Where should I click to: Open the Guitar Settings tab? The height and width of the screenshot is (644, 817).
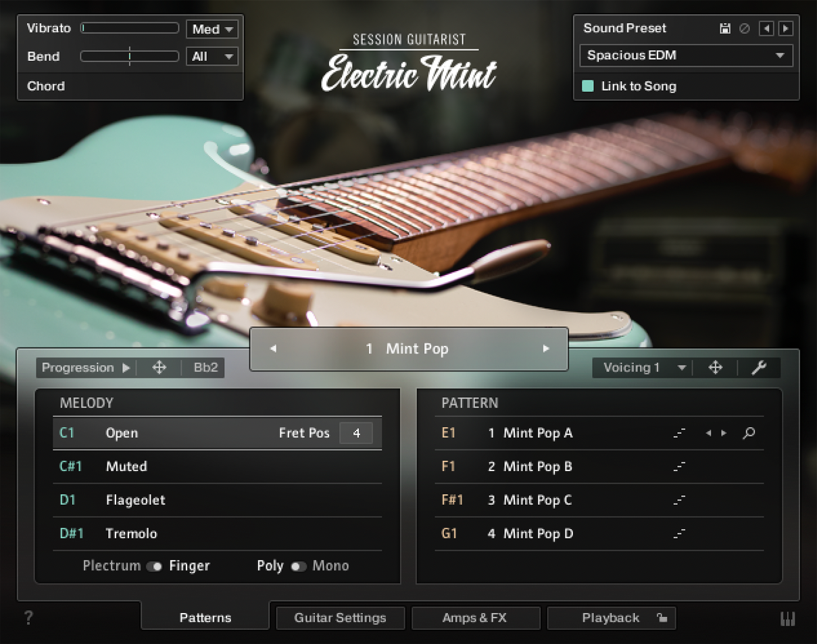340,617
